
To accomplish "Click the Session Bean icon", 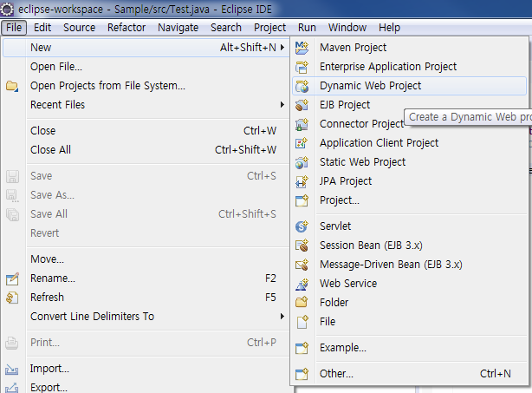I will (302, 246).
